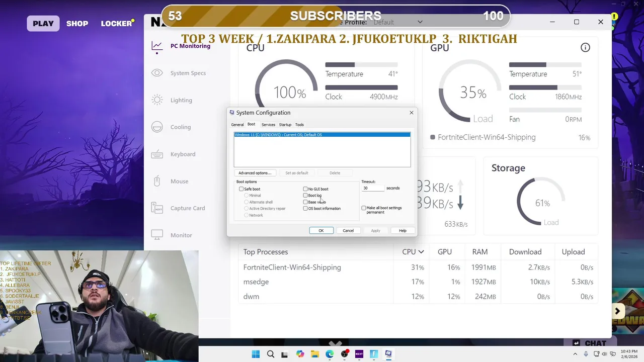Viewport: 644px width, 362px height.
Task: Click the msedge process row
Action: coord(418,282)
